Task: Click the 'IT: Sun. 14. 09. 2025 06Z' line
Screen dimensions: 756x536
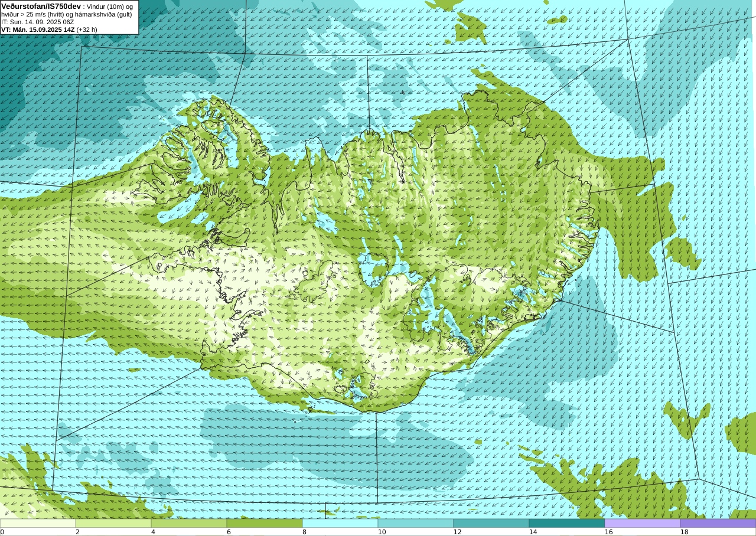Action: 38,22
